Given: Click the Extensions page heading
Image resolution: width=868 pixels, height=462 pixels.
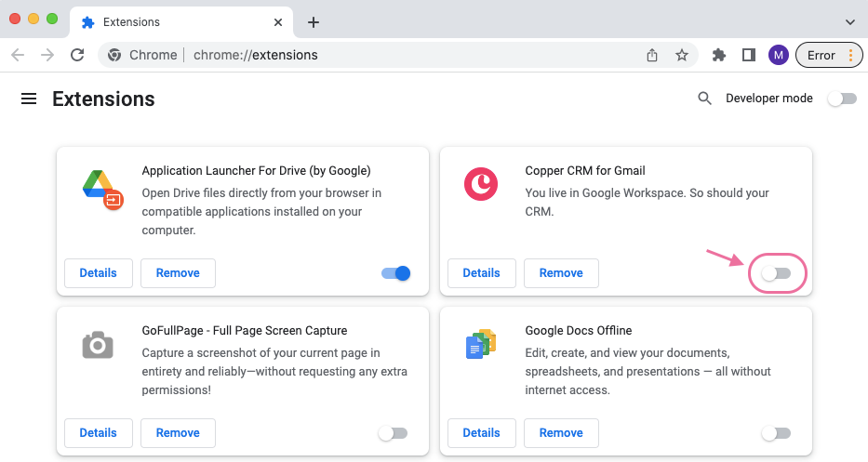Looking at the screenshot, I should [103, 99].
